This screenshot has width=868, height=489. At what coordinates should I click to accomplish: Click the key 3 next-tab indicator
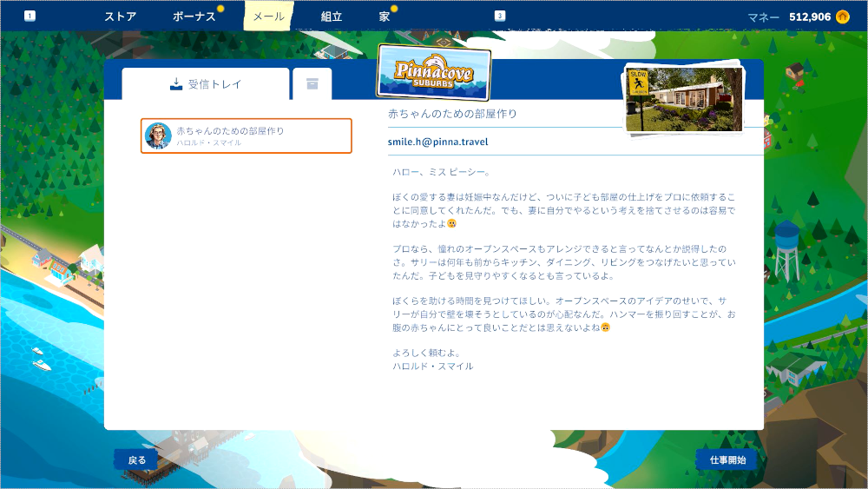pyautogui.click(x=500, y=16)
